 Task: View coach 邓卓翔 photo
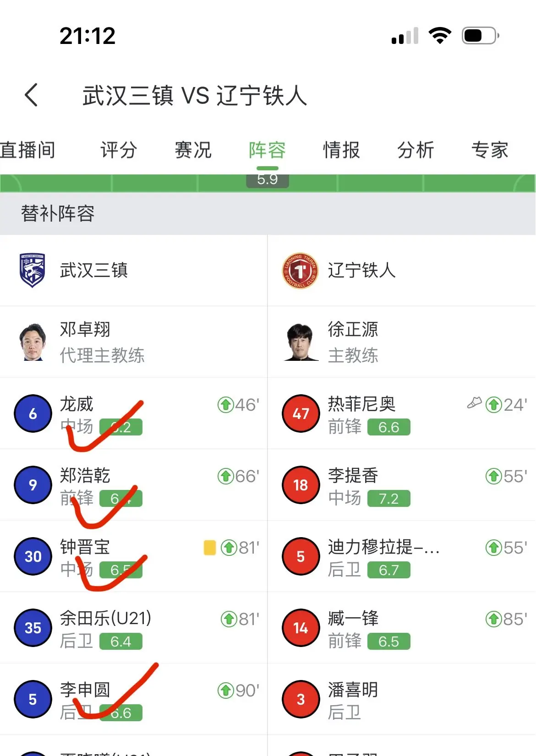click(x=33, y=342)
